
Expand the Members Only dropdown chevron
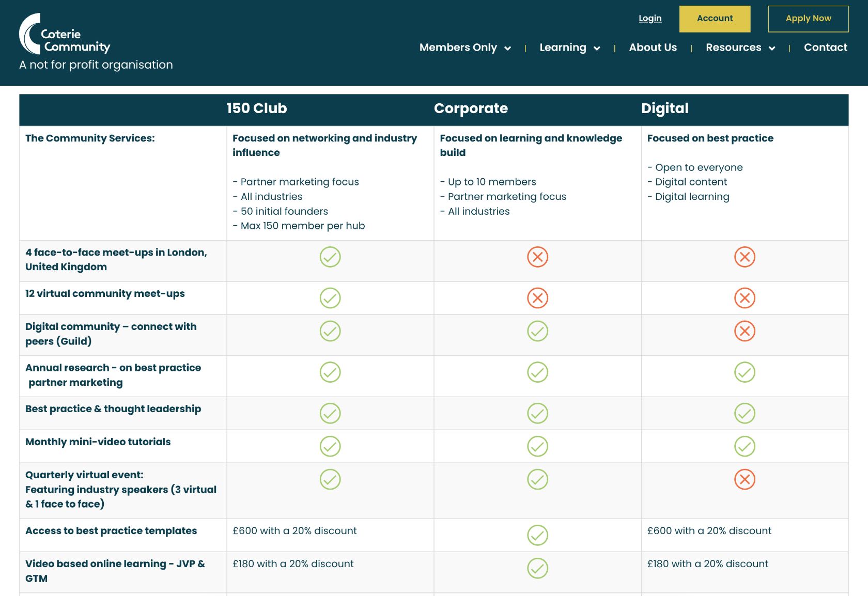click(507, 48)
